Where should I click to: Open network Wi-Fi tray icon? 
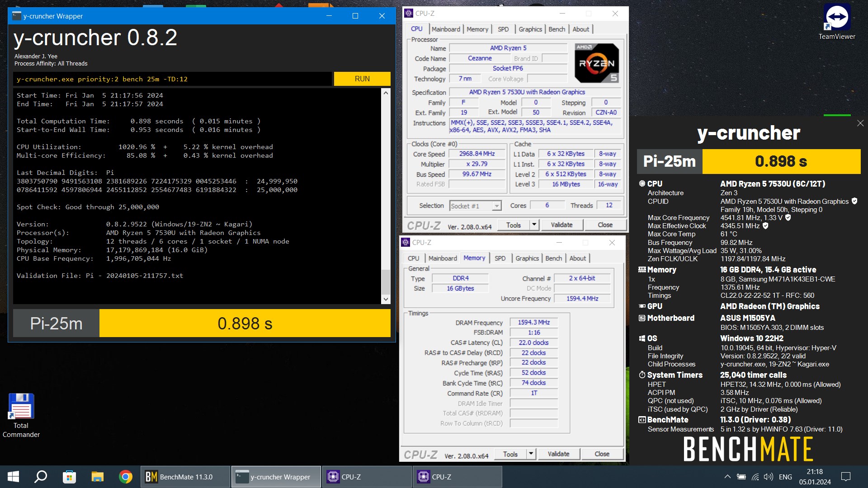(755, 477)
